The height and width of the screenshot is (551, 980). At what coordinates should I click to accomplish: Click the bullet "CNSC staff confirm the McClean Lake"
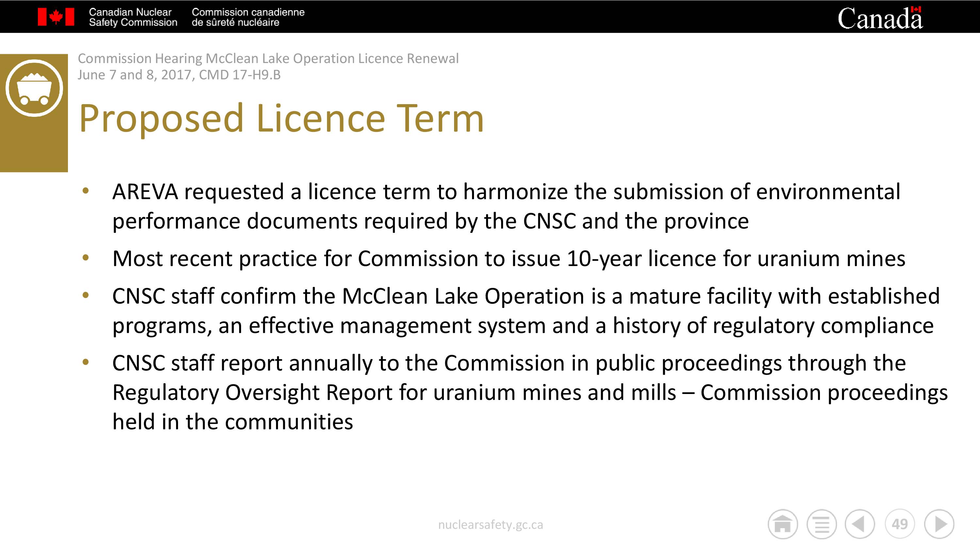pos(526,311)
